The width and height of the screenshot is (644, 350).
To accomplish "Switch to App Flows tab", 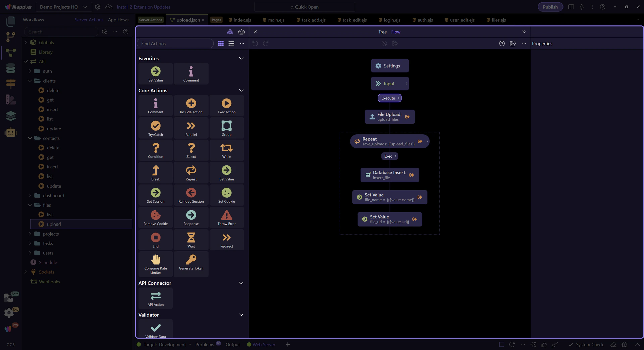I will 118,20.
